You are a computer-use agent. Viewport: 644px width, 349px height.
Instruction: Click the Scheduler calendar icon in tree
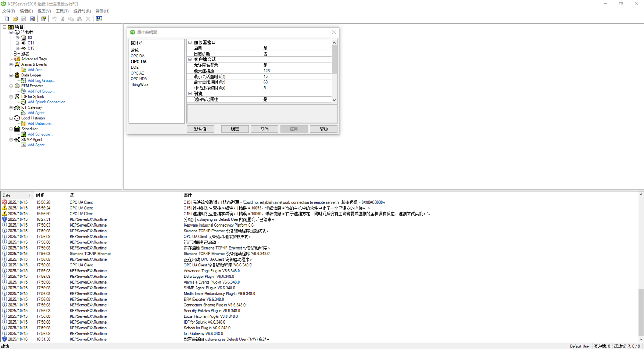pos(17,129)
